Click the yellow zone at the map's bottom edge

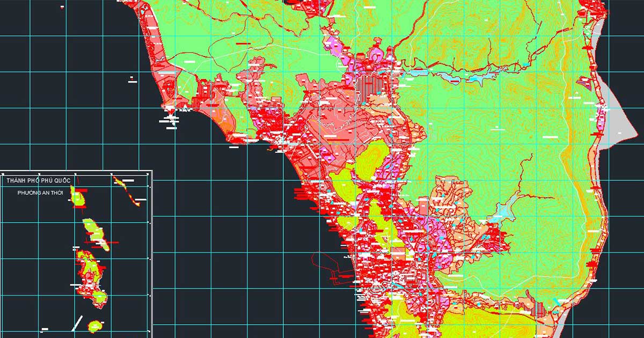click(x=483, y=322)
